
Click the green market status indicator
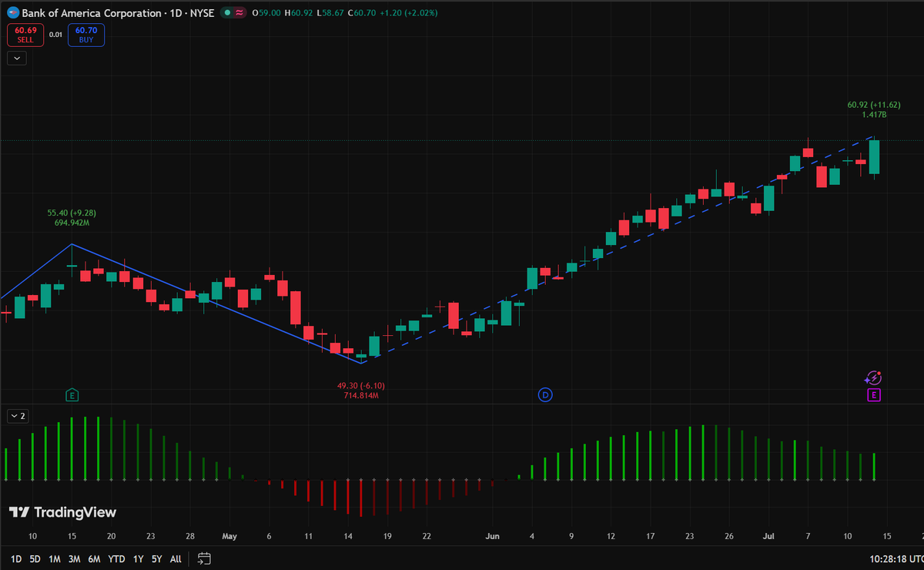pyautogui.click(x=228, y=13)
